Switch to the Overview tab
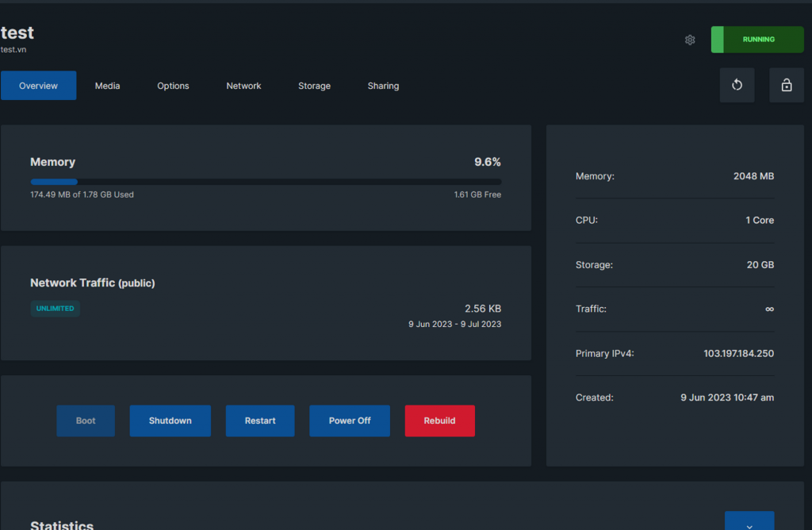 point(38,86)
